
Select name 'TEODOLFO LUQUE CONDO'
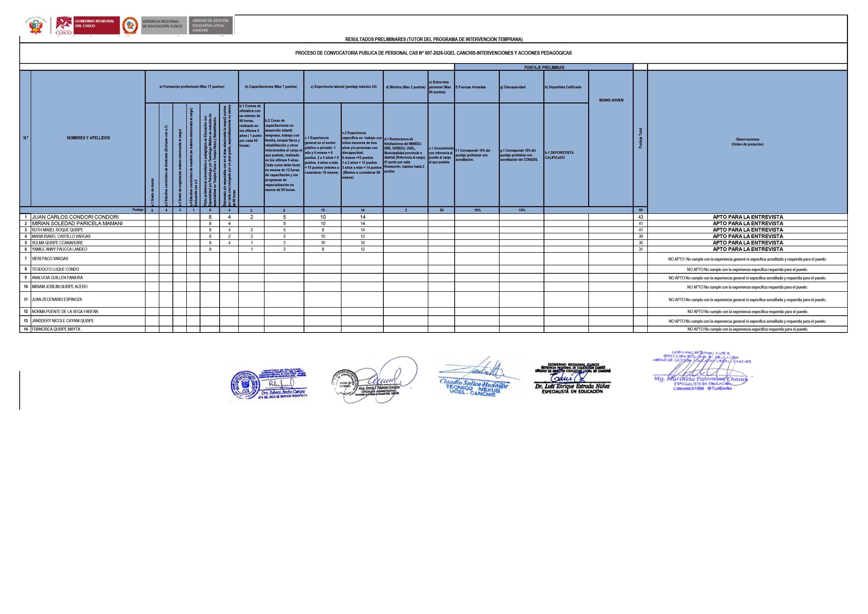coord(55,269)
